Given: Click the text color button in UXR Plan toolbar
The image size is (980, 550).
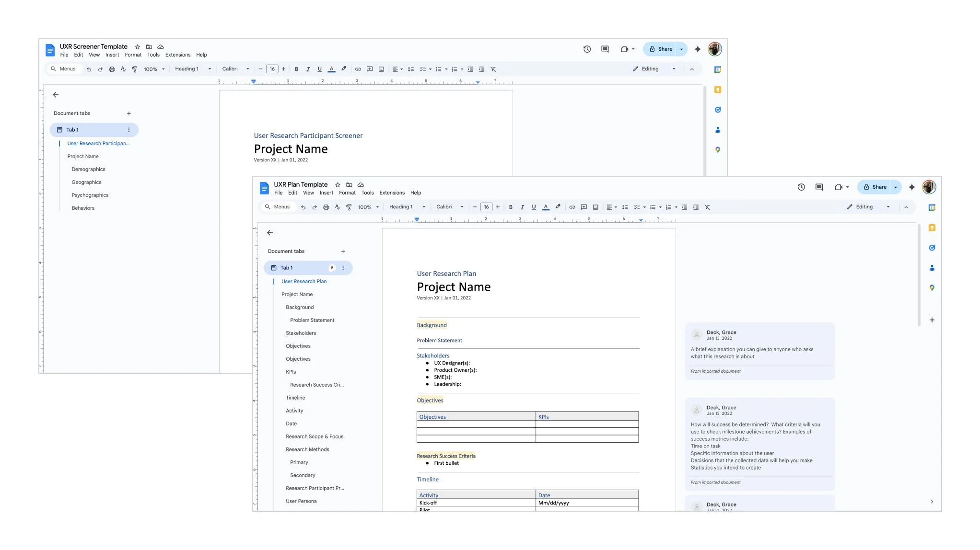Looking at the screenshot, I should [546, 207].
